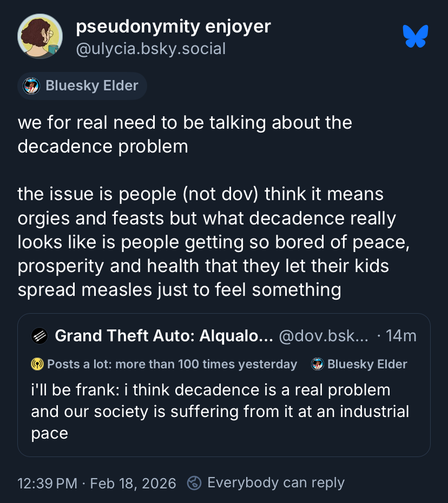Click the globe icon for reply settings
This screenshot has height=503, width=448.
coord(194,482)
